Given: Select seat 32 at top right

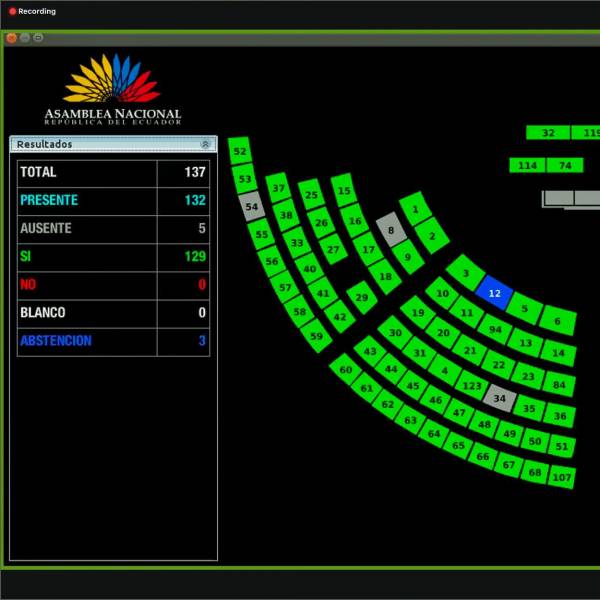Looking at the screenshot, I should [x=548, y=133].
